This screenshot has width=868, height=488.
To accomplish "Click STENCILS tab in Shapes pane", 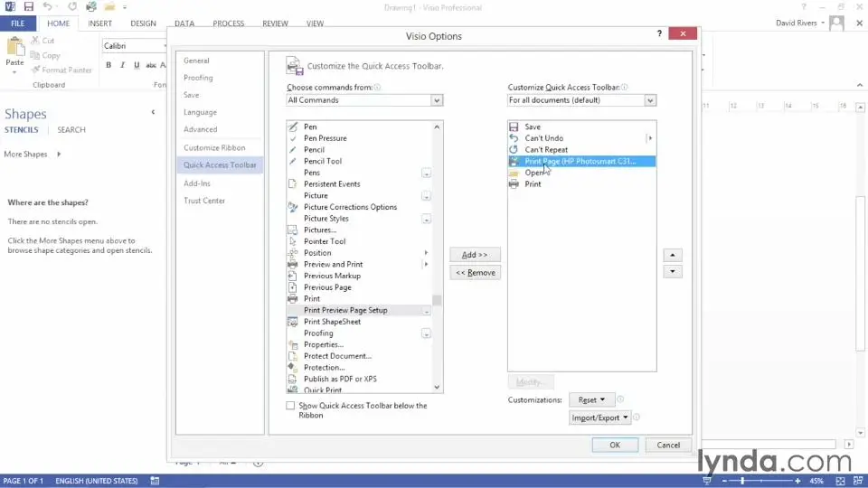I will 22,129.
